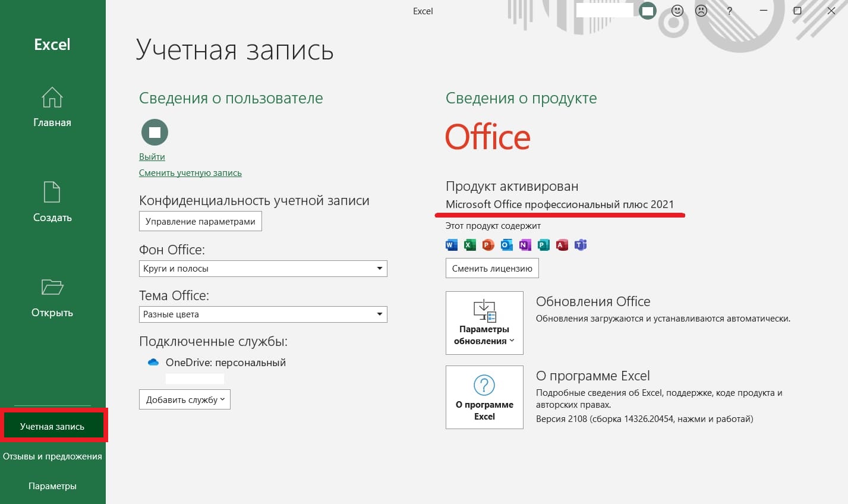
Task: Open the Создать tab in sidebar
Action: pyautogui.click(x=52, y=202)
